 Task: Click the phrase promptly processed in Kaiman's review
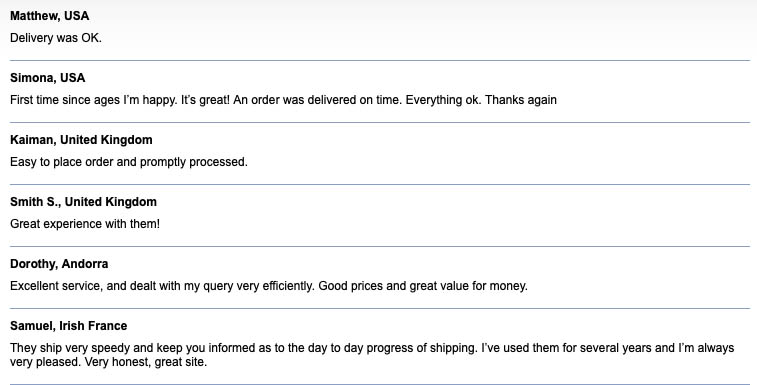[194, 162]
